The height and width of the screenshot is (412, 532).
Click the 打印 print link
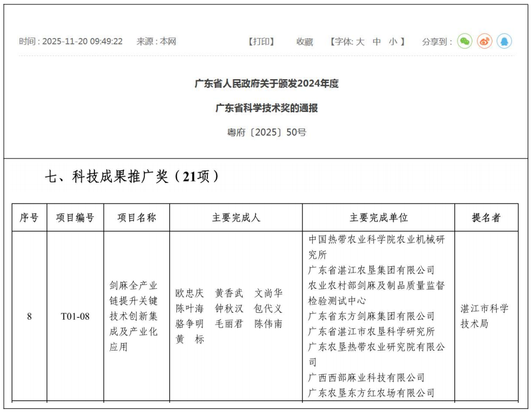261,42
